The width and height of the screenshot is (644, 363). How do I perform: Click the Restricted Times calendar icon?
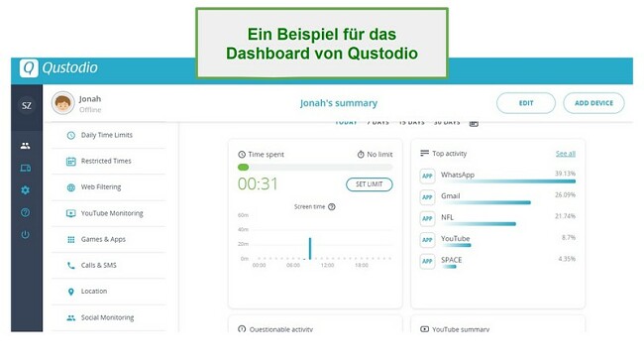click(x=71, y=161)
